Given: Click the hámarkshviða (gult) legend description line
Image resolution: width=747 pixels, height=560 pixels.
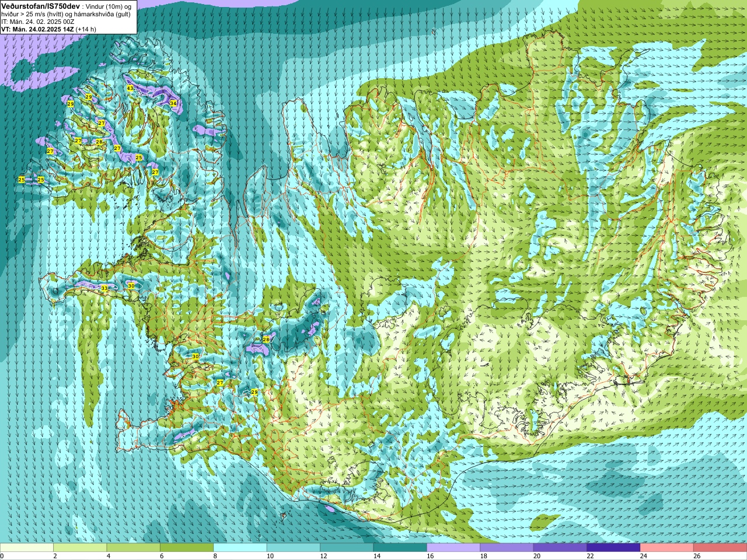Looking at the screenshot, I should click(x=66, y=14).
